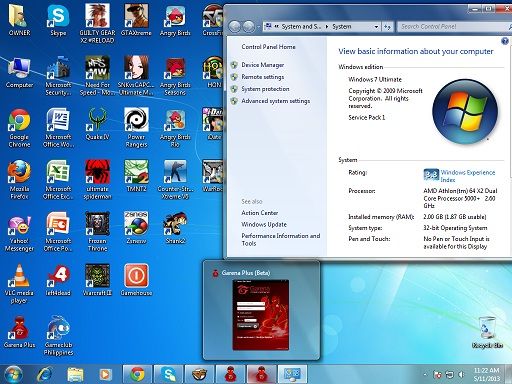512x384 pixels.
Task: Select the Gameclub Philippines shortcut
Action: tap(58, 336)
